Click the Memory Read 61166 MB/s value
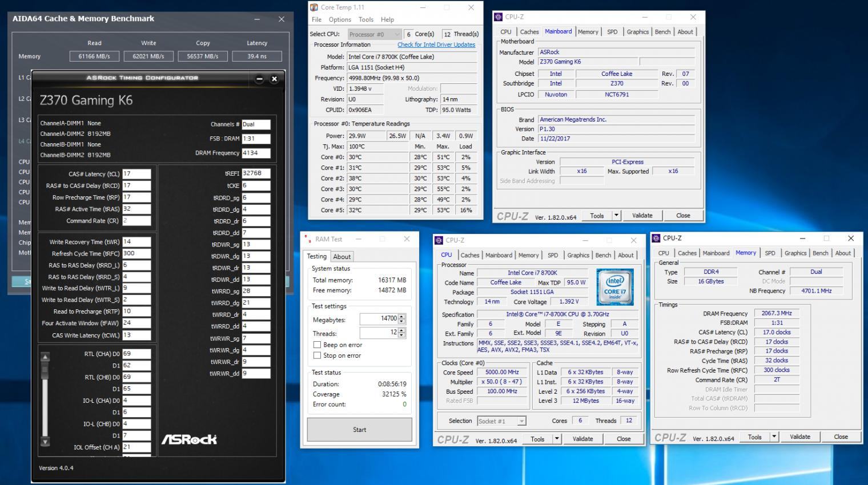This screenshot has height=485, width=868. 94,56
